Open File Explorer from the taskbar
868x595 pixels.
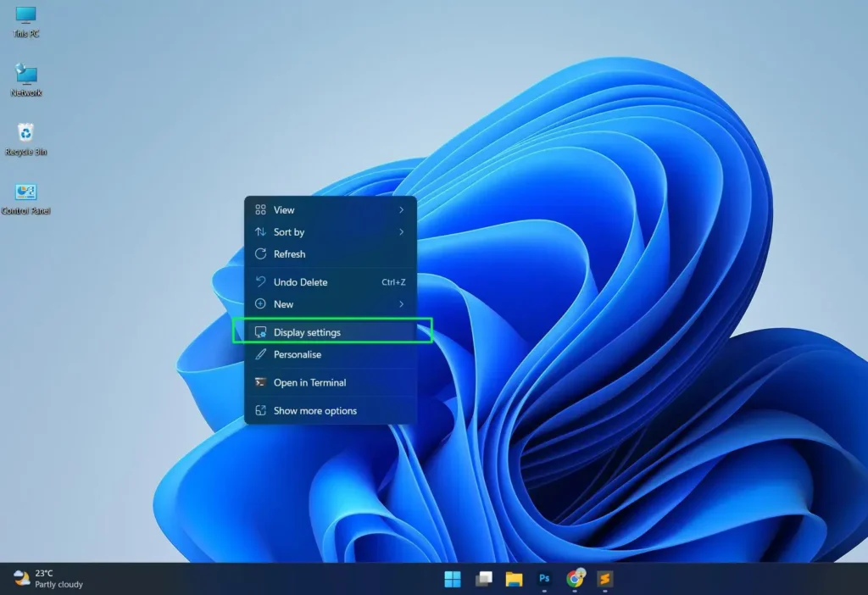point(514,580)
